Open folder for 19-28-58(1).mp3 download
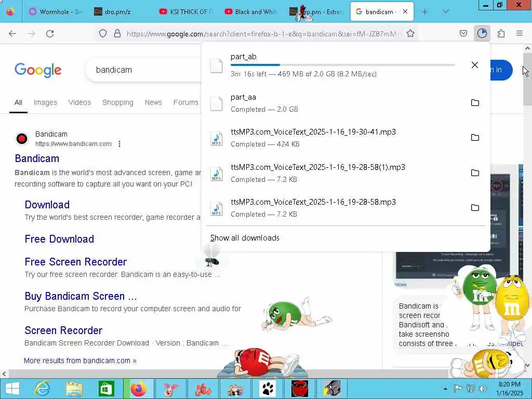This screenshot has width=532, height=399. coord(475,172)
